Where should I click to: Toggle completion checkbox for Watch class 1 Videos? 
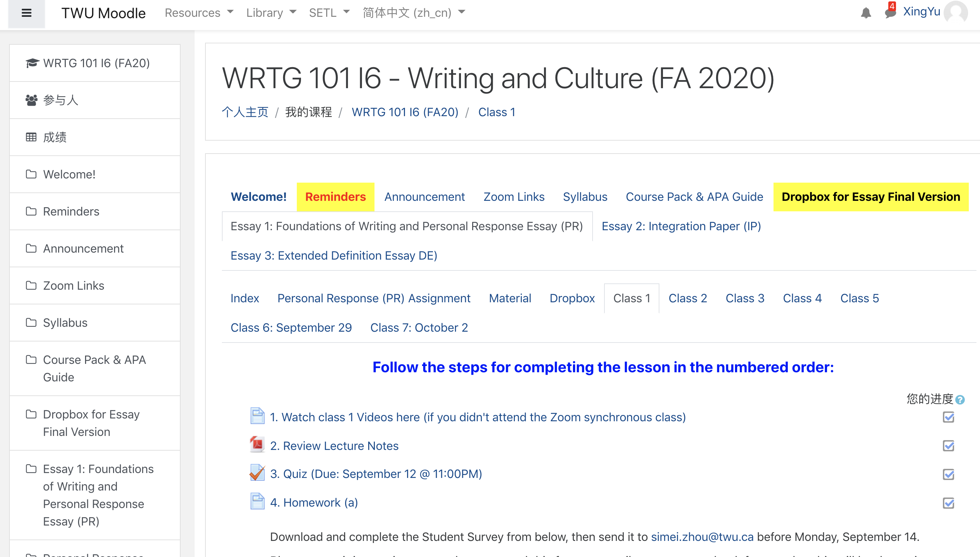coord(948,417)
